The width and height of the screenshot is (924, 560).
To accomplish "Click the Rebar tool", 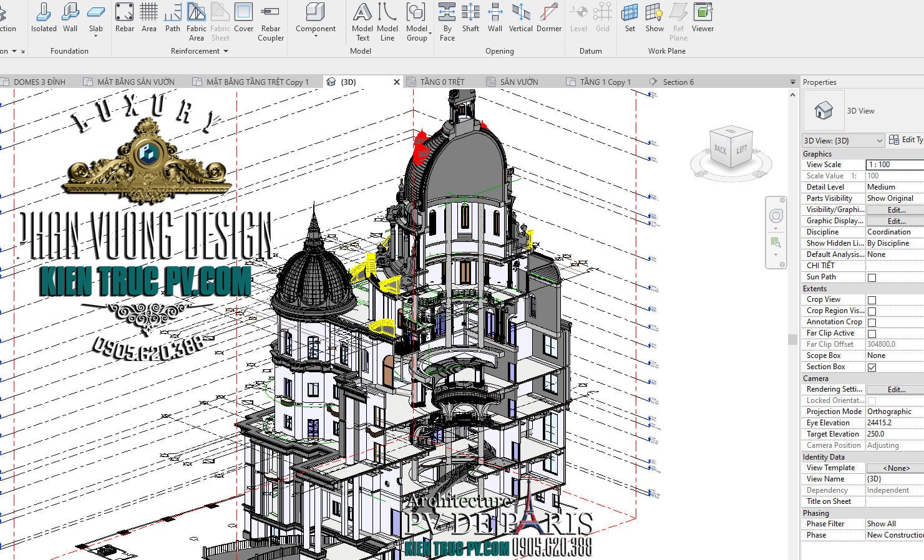I will tap(125, 18).
